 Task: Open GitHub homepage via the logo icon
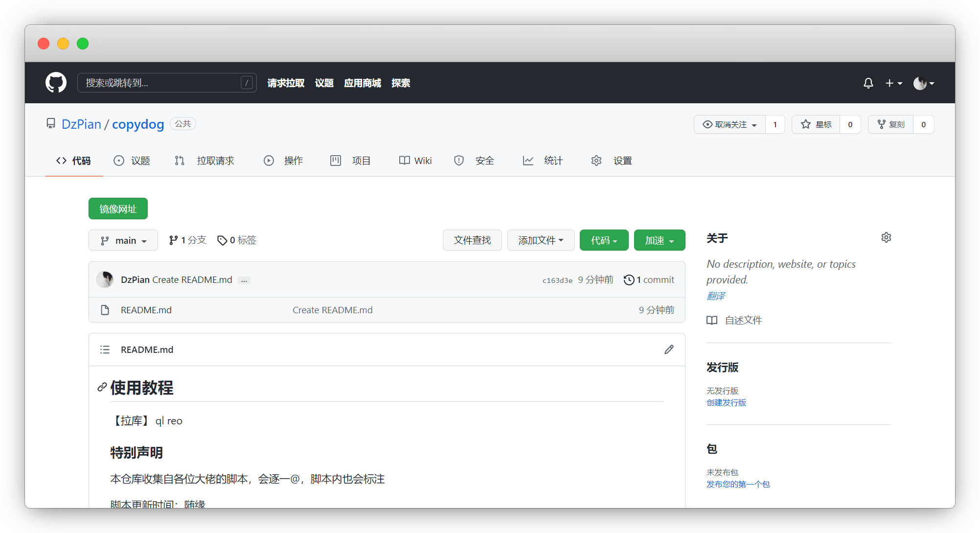click(55, 82)
